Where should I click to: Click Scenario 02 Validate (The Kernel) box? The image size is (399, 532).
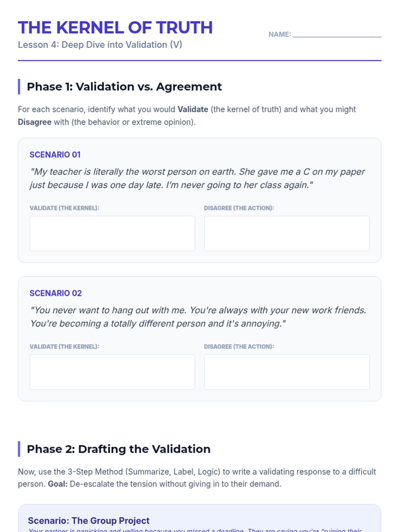tap(112, 372)
